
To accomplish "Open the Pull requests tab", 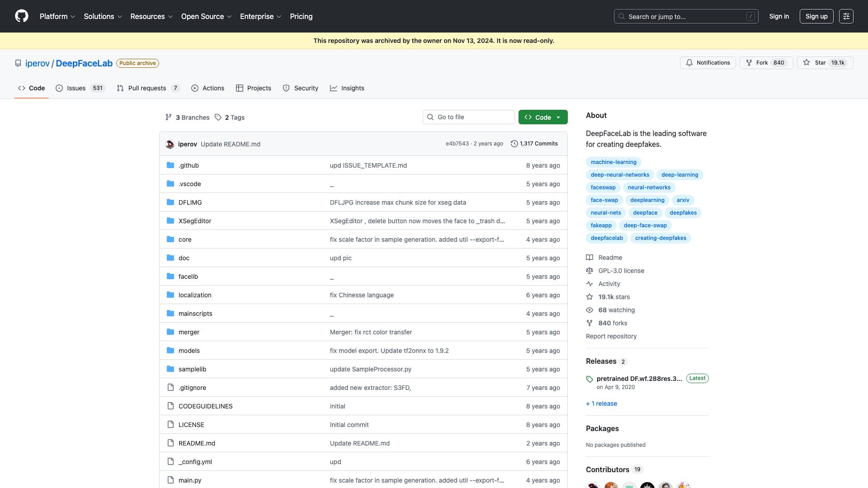I will [148, 88].
